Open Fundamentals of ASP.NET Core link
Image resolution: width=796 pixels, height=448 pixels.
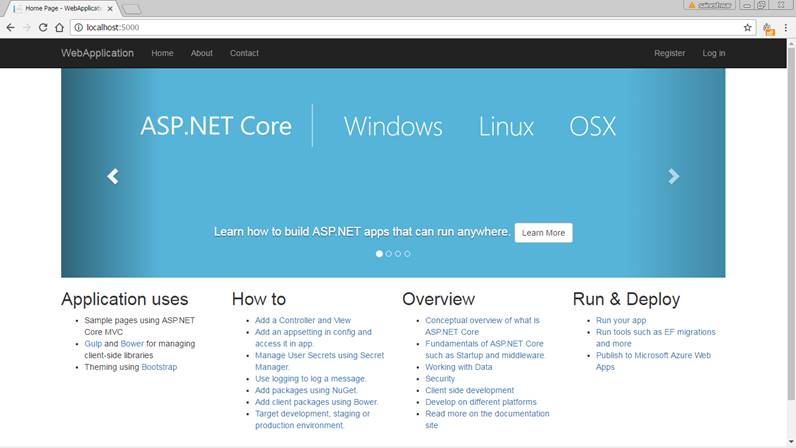tap(485, 349)
